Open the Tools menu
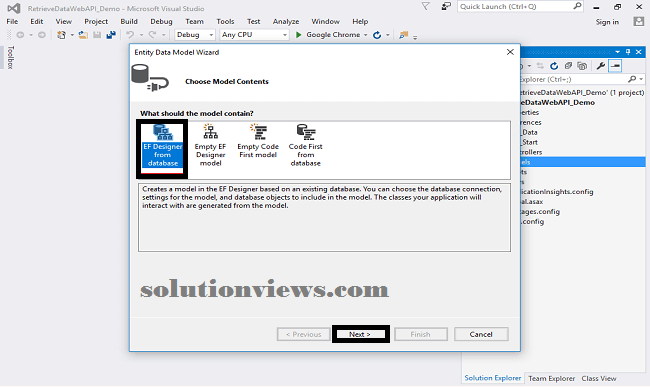The width and height of the screenshot is (650, 387). click(x=225, y=22)
